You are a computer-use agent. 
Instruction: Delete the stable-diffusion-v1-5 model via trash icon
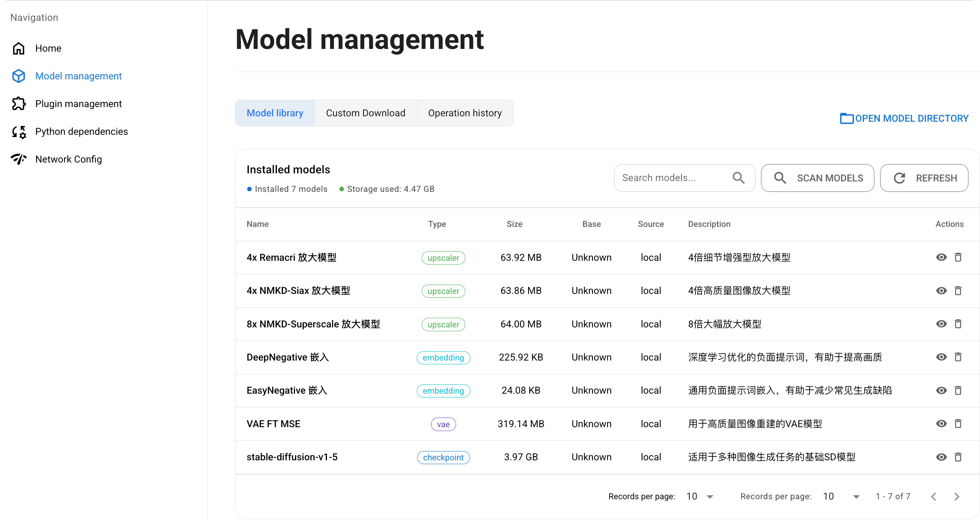coord(958,457)
